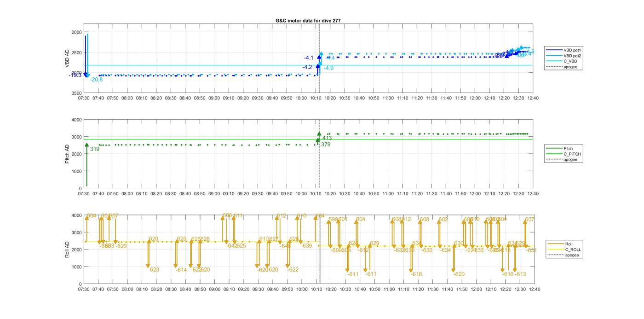Viewport: 644px width, 319px height.
Task: Click the "1000" tick on the Roll y-axis
Action: point(76,267)
